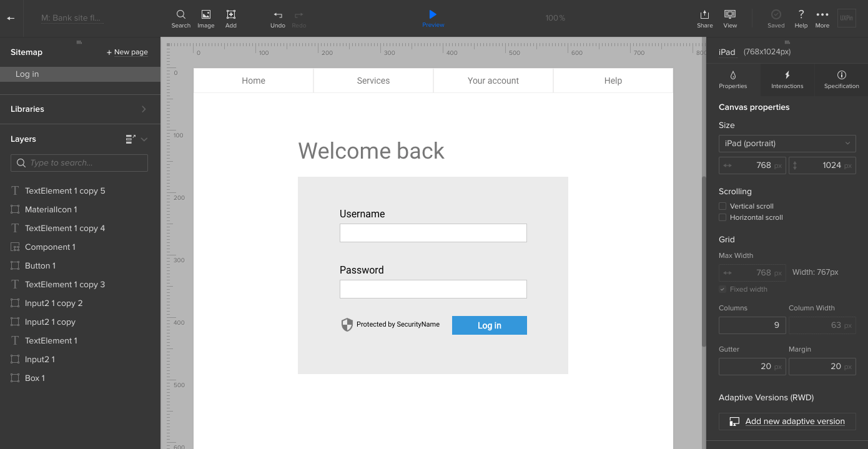The width and height of the screenshot is (868, 449).
Task: Adjust the 100% zoom level
Action: click(x=555, y=18)
